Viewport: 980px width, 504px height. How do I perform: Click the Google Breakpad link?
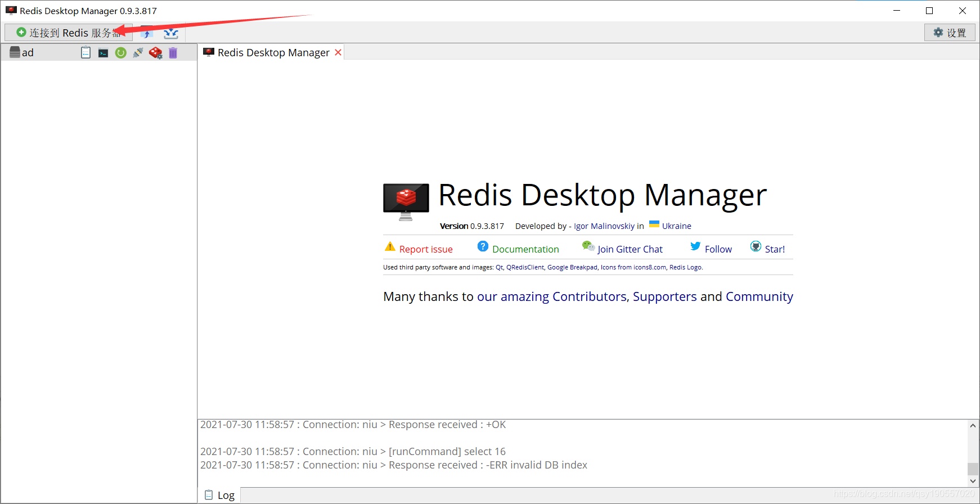572,267
